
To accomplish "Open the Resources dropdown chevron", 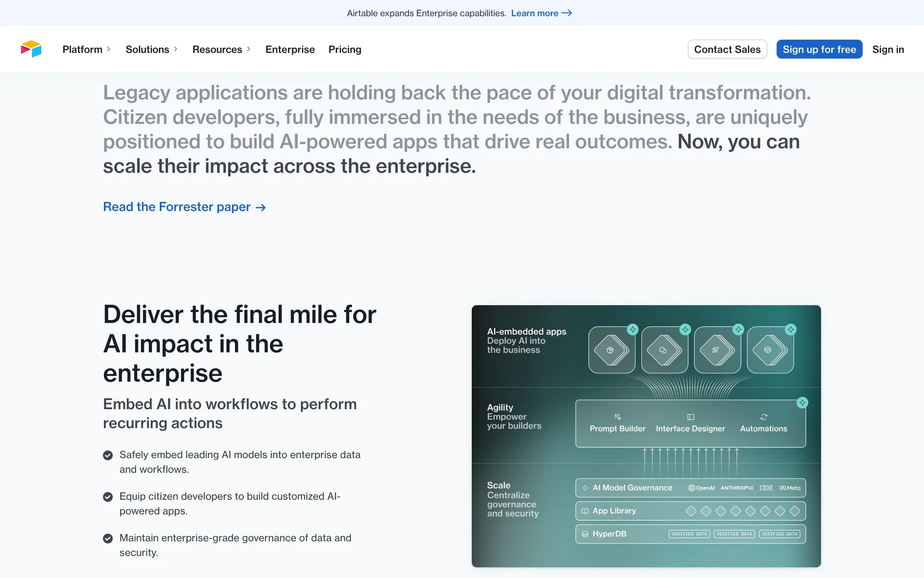I will [248, 49].
